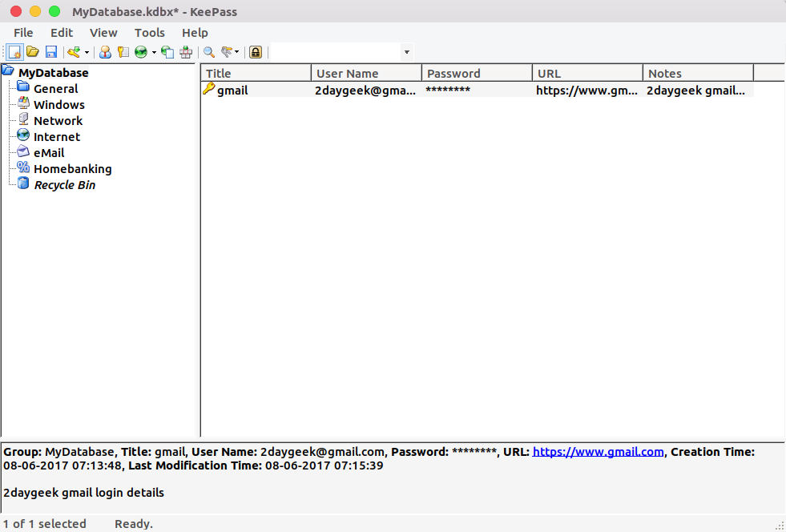Open Find with the magnifier icon
Image resolution: width=786 pixels, height=532 pixels.
pyautogui.click(x=209, y=52)
